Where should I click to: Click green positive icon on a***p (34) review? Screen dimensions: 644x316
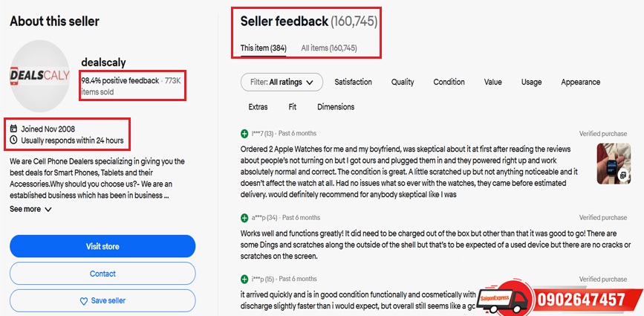tap(244, 218)
